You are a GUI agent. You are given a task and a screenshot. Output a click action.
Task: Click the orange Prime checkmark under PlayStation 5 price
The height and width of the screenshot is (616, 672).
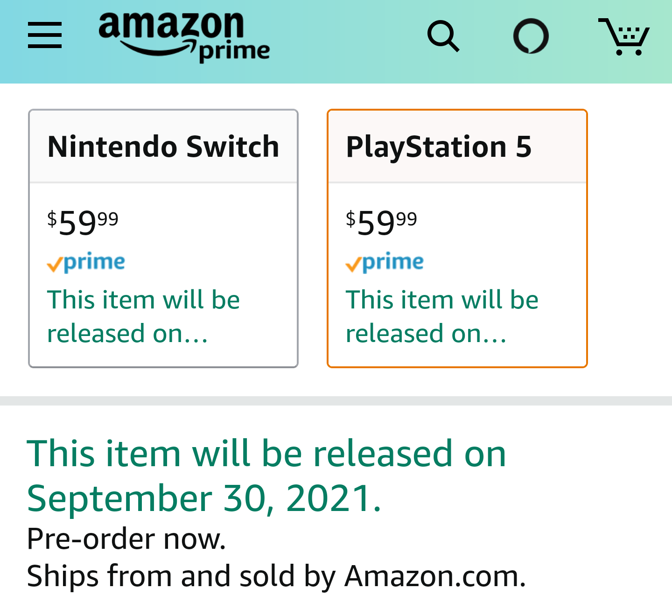click(353, 264)
